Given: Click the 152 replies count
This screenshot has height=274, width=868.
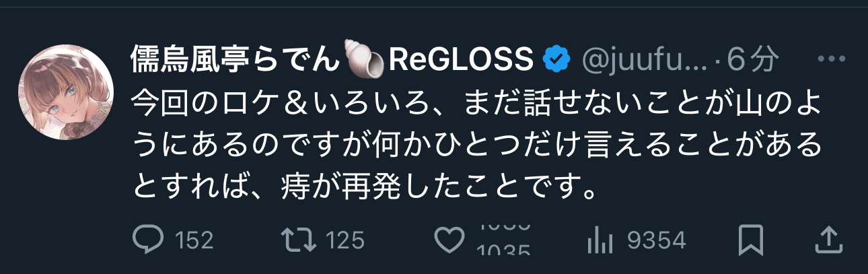Looking at the screenshot, I should click(x=194, y=240).
